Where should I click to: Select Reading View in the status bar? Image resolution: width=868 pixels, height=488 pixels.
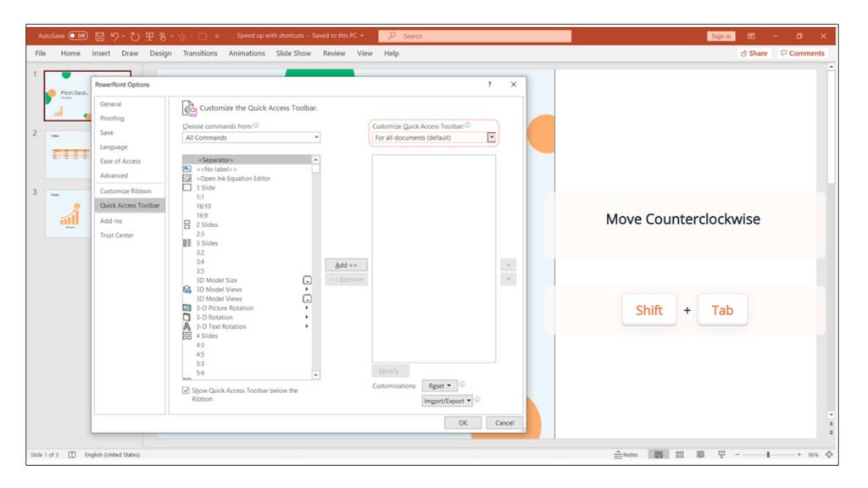pos(700,454)
